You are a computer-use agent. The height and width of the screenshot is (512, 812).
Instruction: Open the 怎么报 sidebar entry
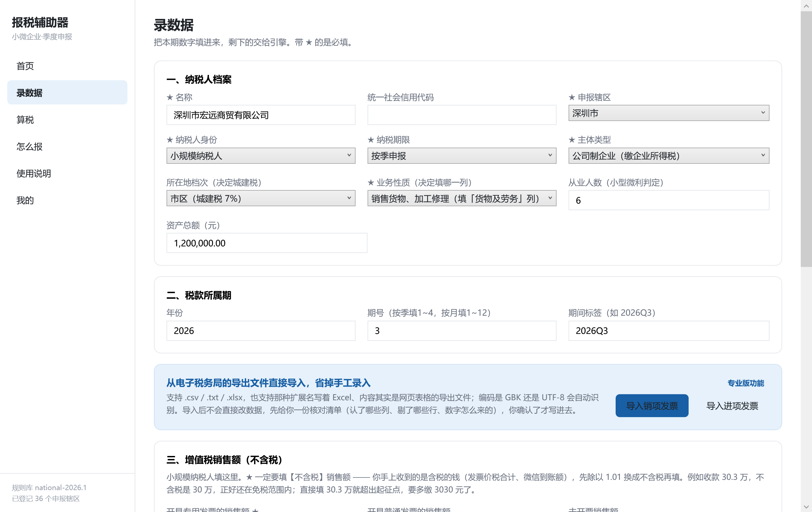click(67, 146)
